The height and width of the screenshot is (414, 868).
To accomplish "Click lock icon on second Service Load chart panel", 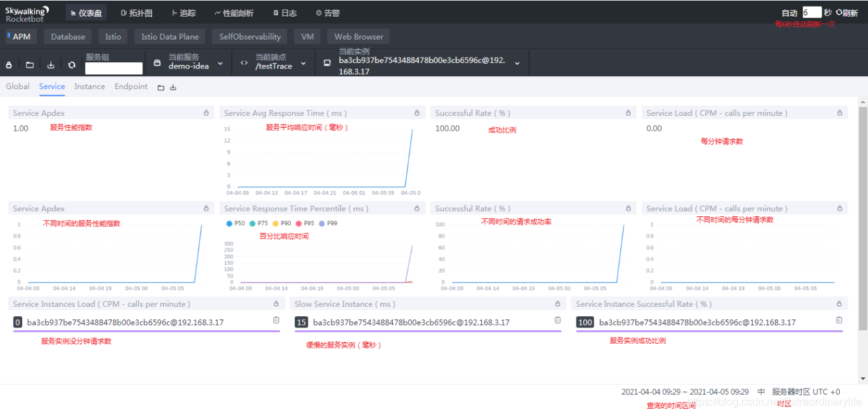I will 840,208.
